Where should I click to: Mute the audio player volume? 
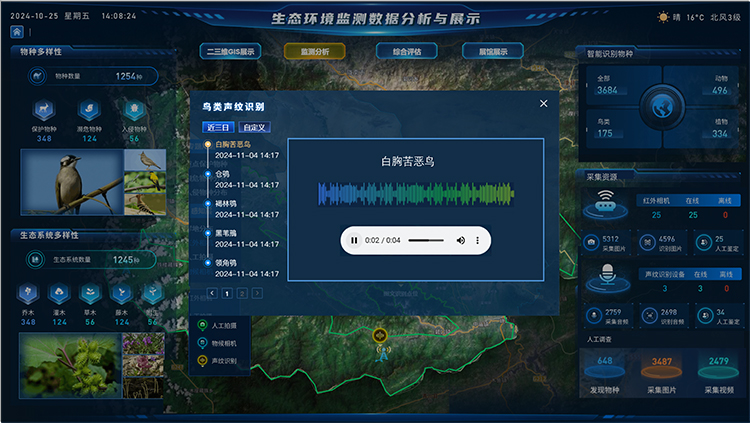[461, 240]
